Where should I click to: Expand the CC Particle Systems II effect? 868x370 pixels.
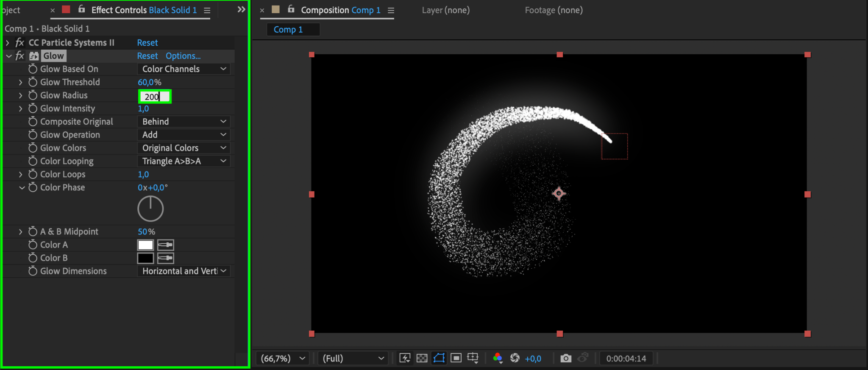tap(8, 43)
